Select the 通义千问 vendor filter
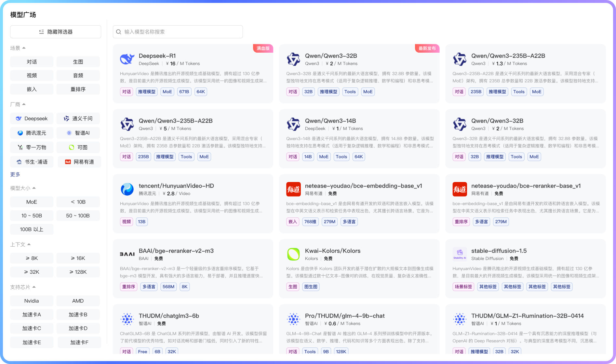616x364 pixels. (x=78, y=119)
